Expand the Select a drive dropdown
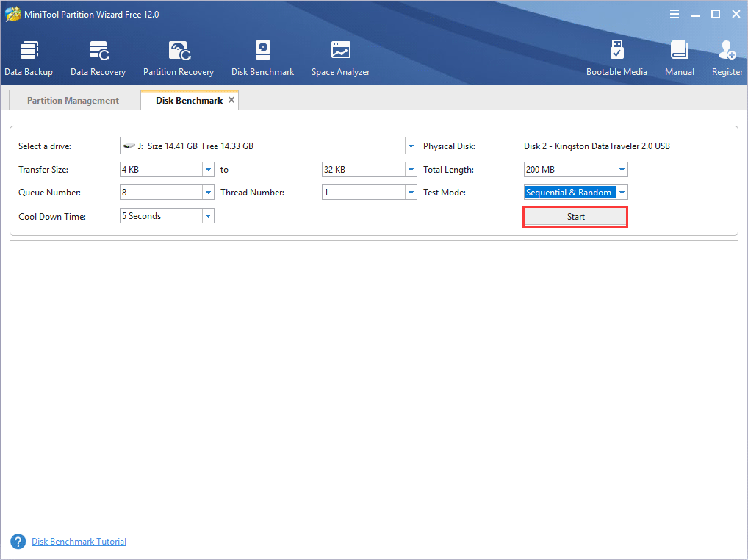This screenshot has height=560, width=748. click(411, 146)
